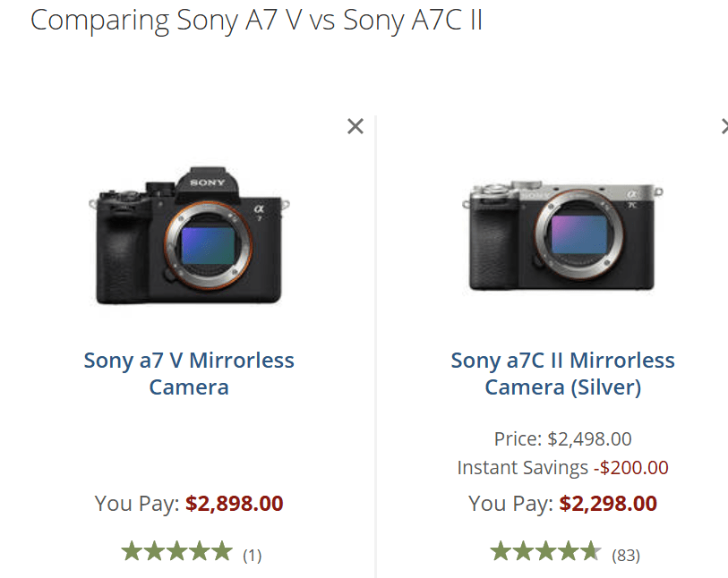Click the "Comparing Sony A7 V vs Sony A7C II" heading
Viewport: 728px width, 578px height.
click(257, 21)
